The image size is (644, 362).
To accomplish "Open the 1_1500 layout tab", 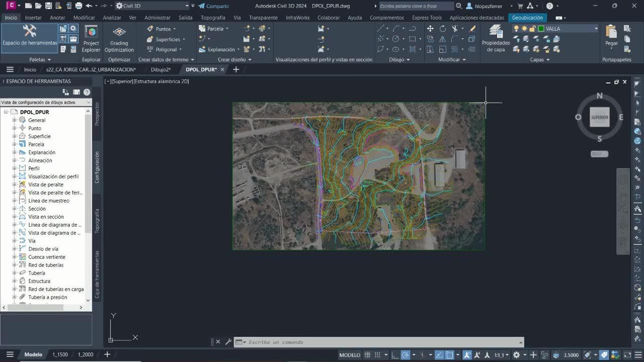I will coord(60,354).
